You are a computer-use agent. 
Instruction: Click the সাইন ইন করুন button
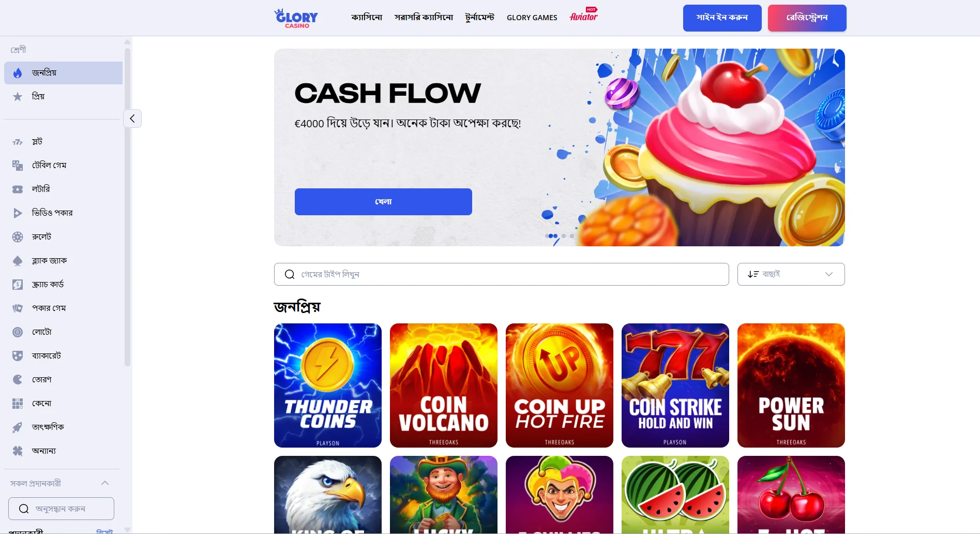click(722, 18)
